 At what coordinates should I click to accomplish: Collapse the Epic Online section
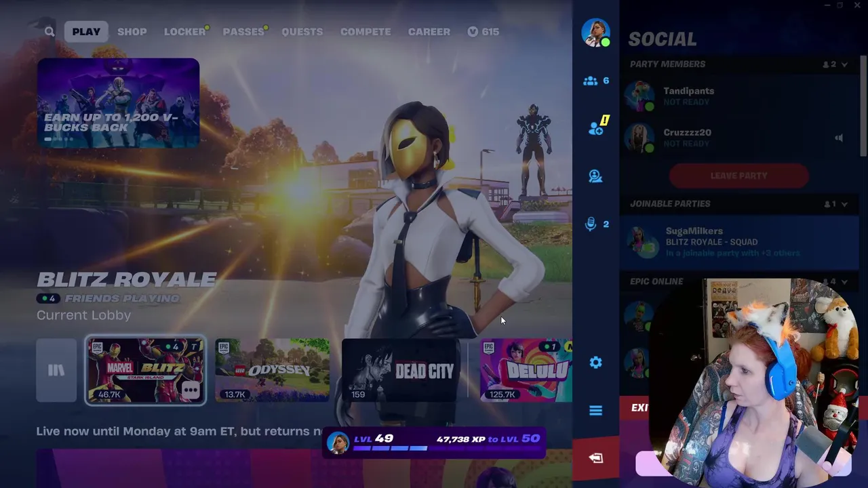point(844,281)
